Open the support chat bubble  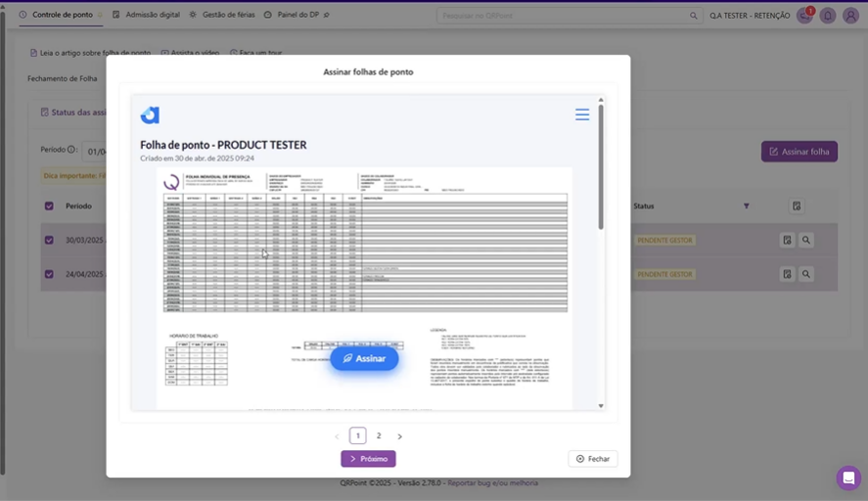847,478
